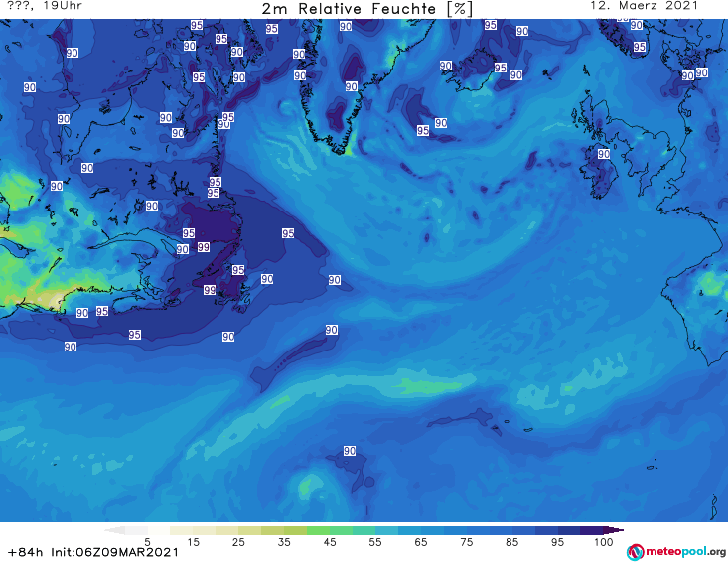Select the title "2m Relative Feuchte [%]"
Screen dimensions: 728x562
[367, 8]
